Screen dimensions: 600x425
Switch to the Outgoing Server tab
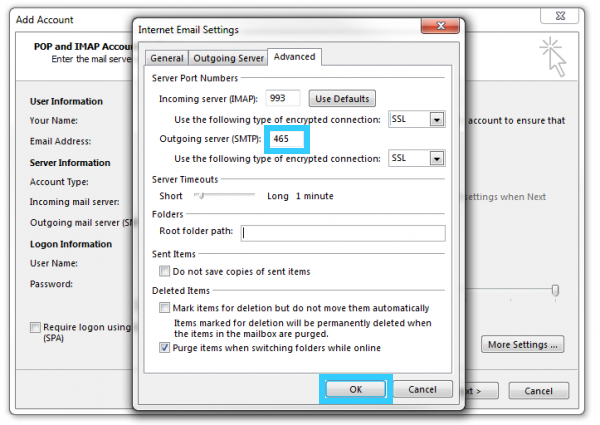(228, 58)
